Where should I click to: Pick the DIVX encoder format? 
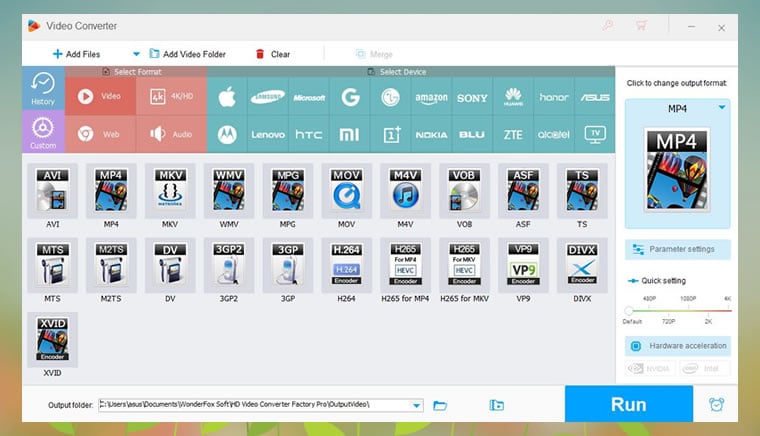point(582,265)
